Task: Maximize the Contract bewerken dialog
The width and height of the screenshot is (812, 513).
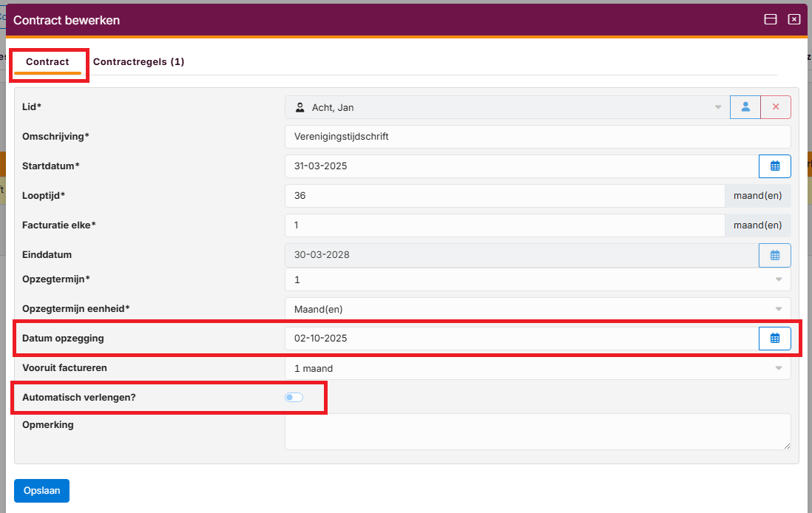Action: [x=771, y=20]
